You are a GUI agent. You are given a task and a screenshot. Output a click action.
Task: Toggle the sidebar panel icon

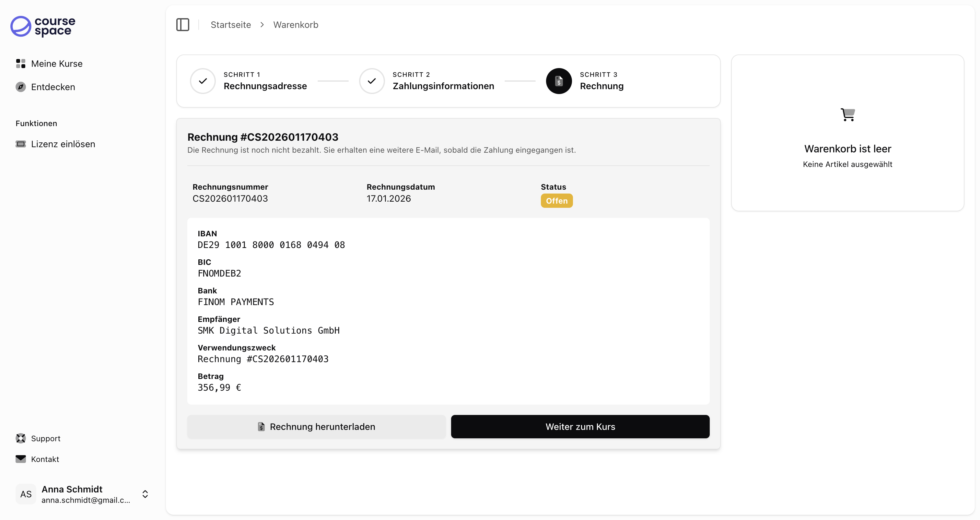pos(182,25)
